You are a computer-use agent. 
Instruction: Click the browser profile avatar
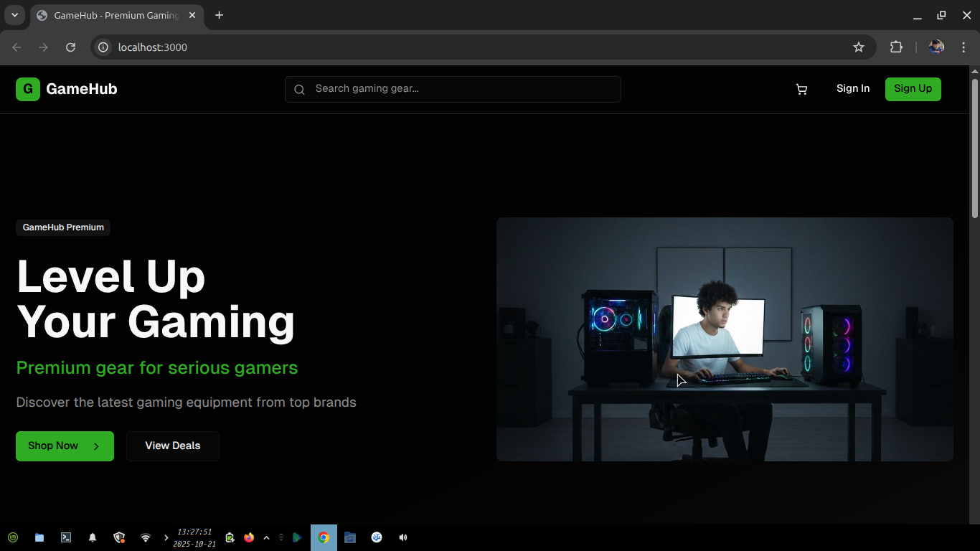tap(936, 47)
